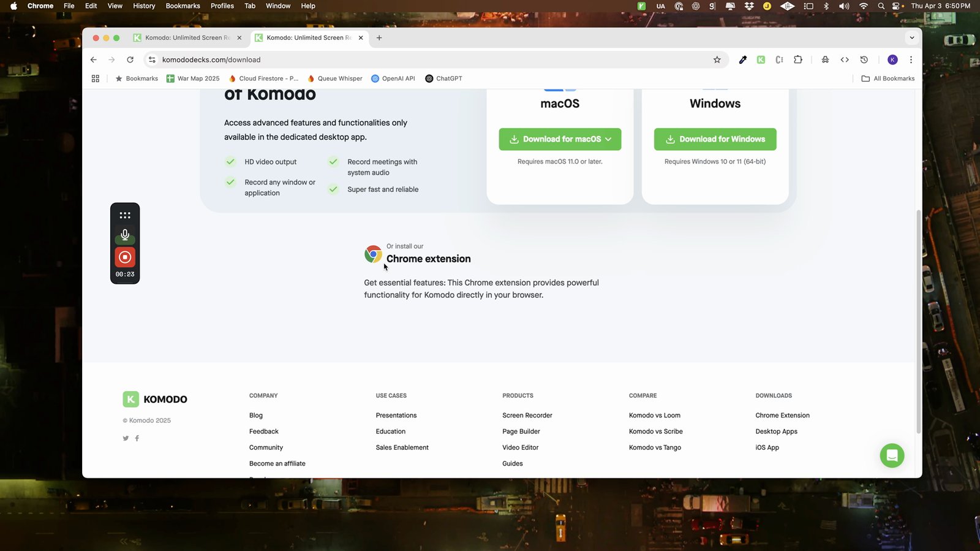Screen dimensions: 980x551
Task: Bookmark this page with the star icon
Action: (x=717, y=59)
